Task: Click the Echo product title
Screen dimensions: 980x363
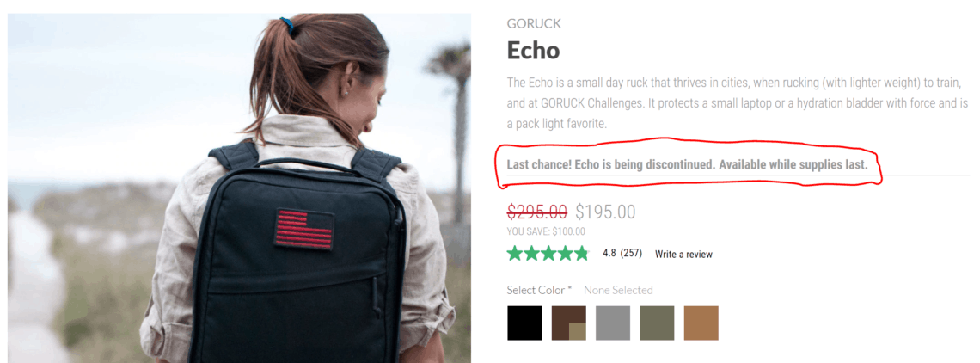Action: point(533,51)
